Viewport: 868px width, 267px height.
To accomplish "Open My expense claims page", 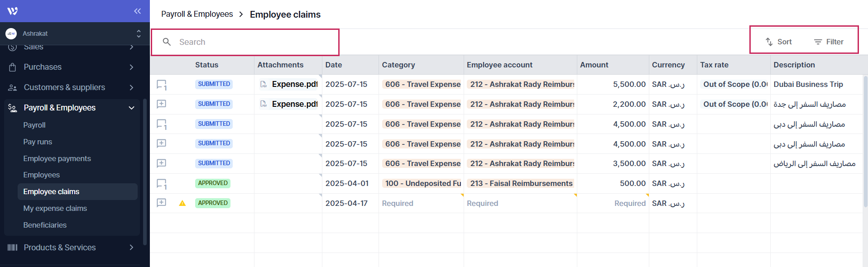I will [x=55, y=208].
